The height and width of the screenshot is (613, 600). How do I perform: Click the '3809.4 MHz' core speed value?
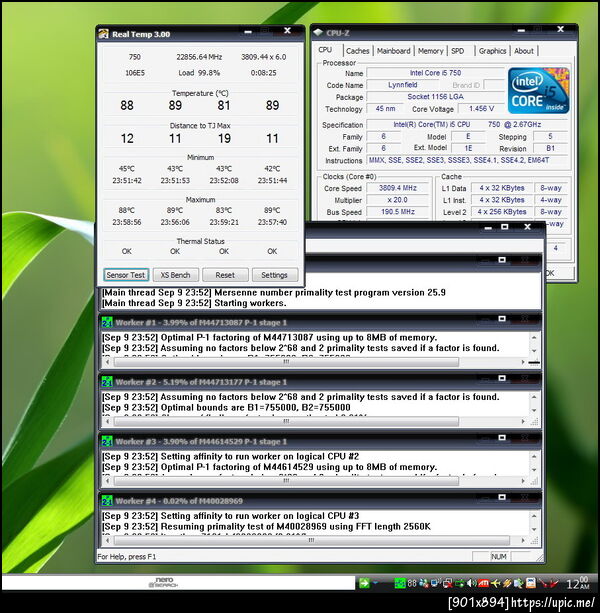(398, 188)
